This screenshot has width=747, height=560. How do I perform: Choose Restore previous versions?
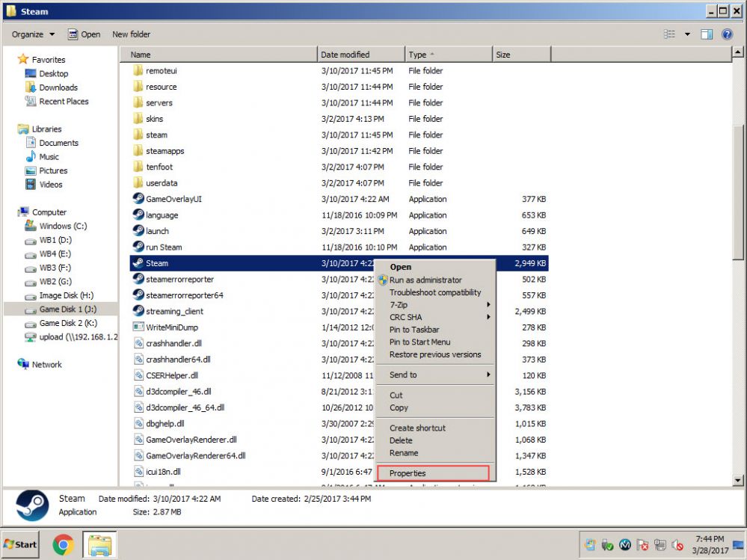click(435, 354)
